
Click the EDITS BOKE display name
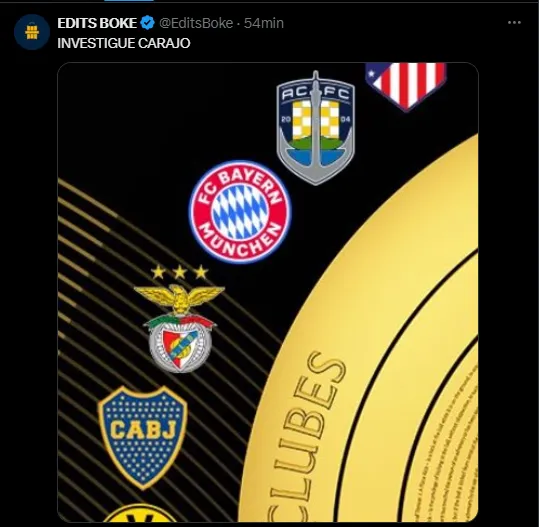pos(97,23)
